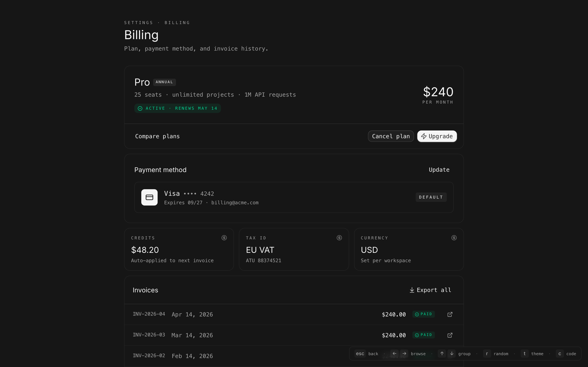The width and height of the screenshot is (588, 367).
Task: Open the INV-2026-04 invoice external link icon
Action: click(450, 314)
